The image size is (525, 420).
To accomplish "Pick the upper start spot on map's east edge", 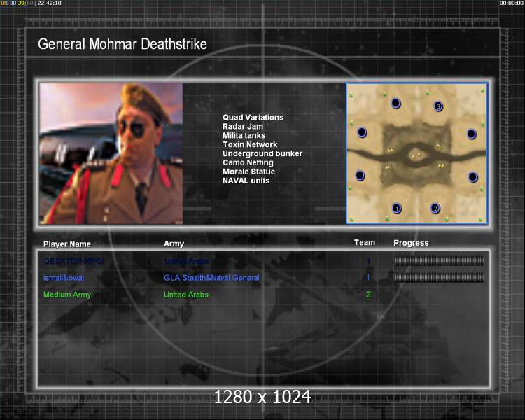I will pos(471,134).
